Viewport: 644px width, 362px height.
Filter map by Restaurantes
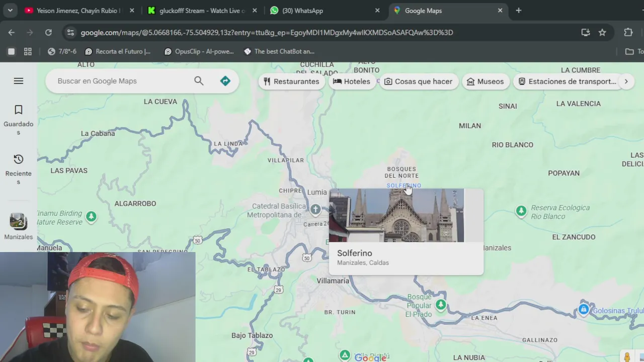(291, 81)
